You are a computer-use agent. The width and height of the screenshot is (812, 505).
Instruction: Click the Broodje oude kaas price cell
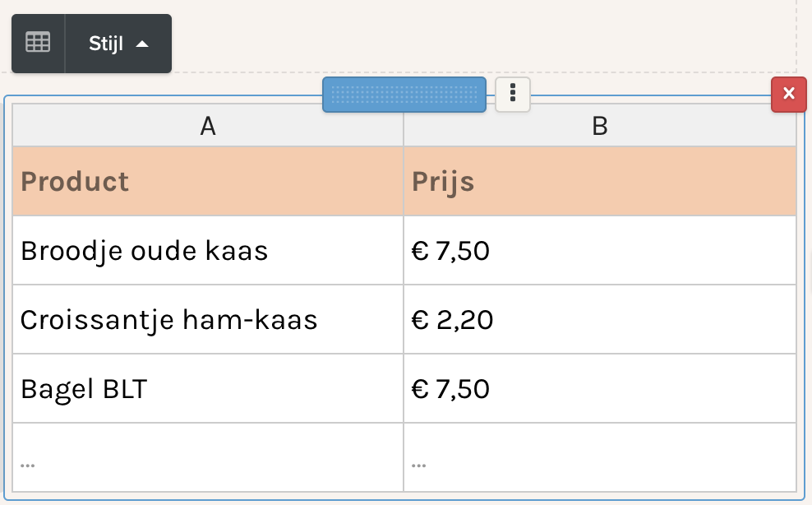pos(600,250)
